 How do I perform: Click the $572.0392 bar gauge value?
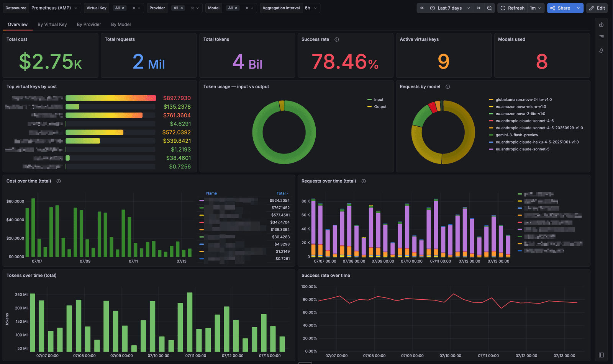coord(177,132)
